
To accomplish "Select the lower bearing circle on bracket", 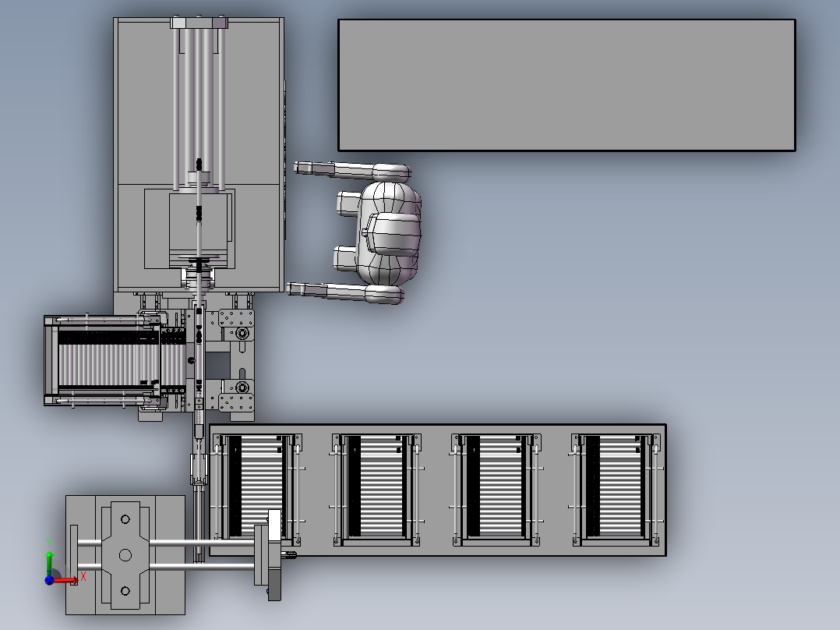I will [242, 387].
